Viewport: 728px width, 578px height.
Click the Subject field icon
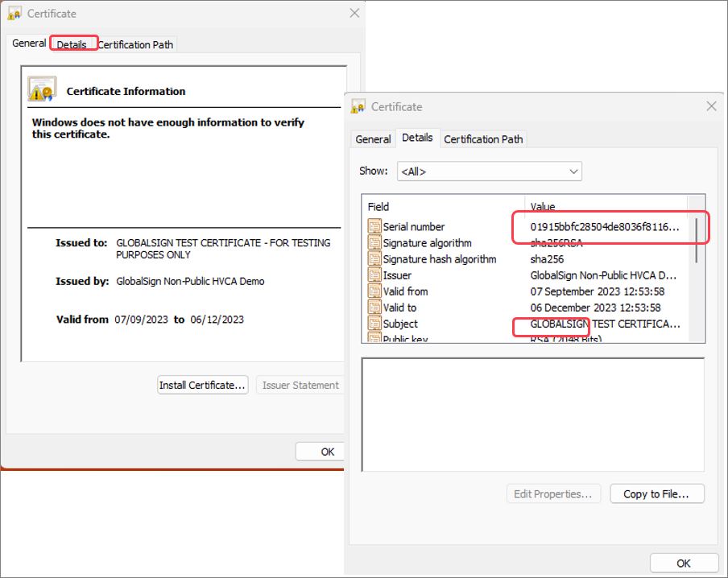point(374,324)
